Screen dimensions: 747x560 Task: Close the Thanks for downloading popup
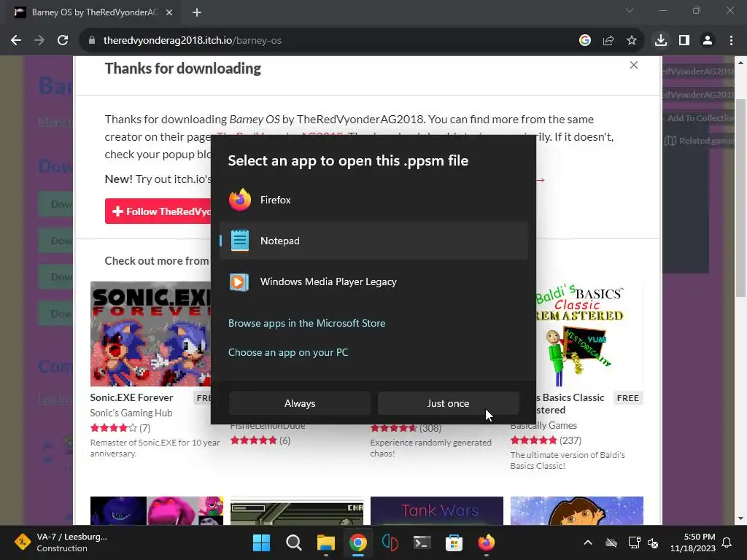634,65
